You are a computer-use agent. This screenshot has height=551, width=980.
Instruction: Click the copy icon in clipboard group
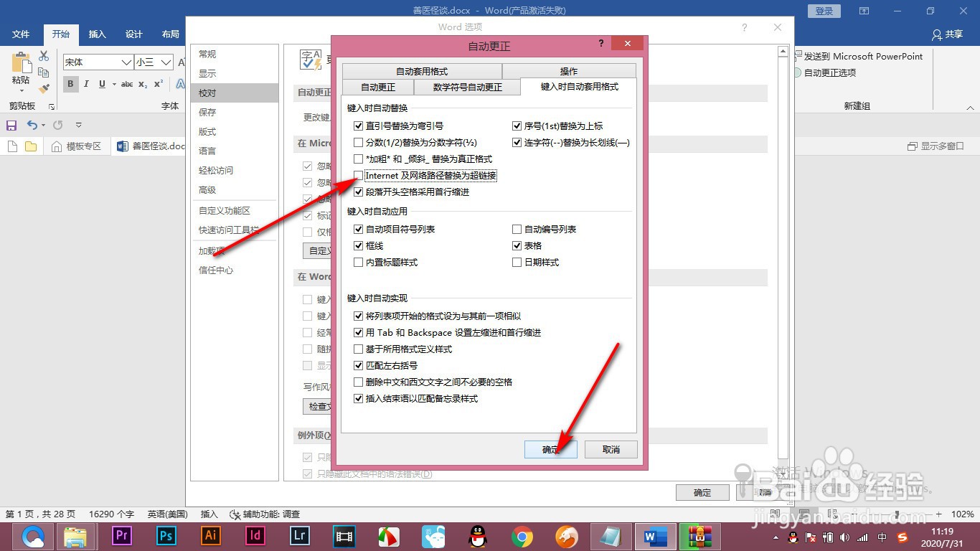click(44, 73)
